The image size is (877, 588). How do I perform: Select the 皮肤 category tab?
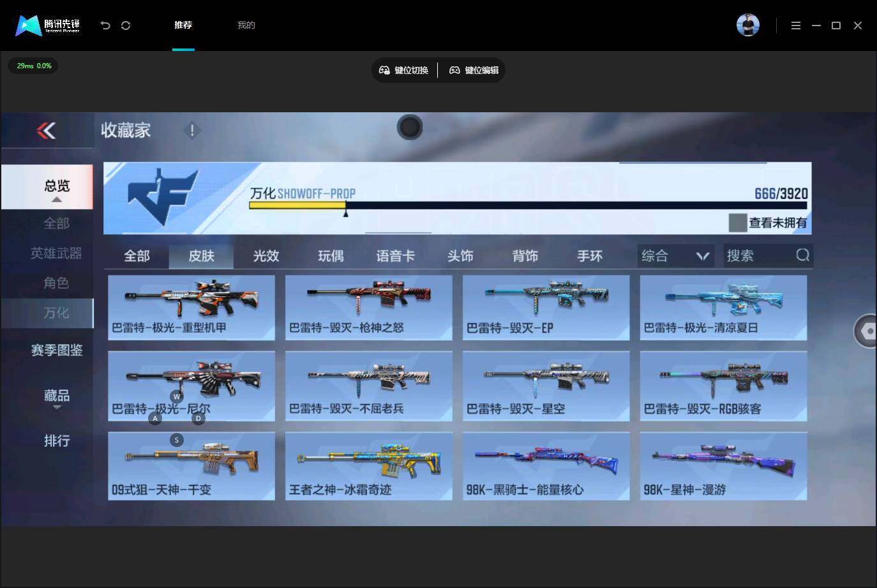pos(201,256)
